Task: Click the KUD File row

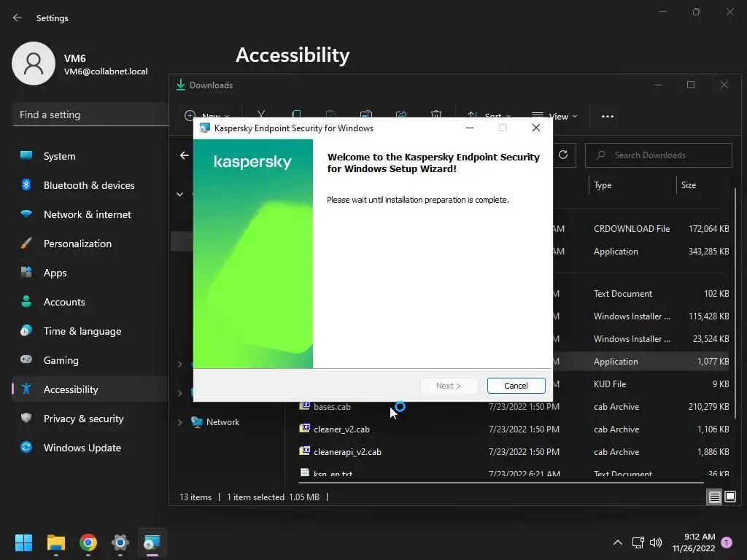Action: (640, 384)
